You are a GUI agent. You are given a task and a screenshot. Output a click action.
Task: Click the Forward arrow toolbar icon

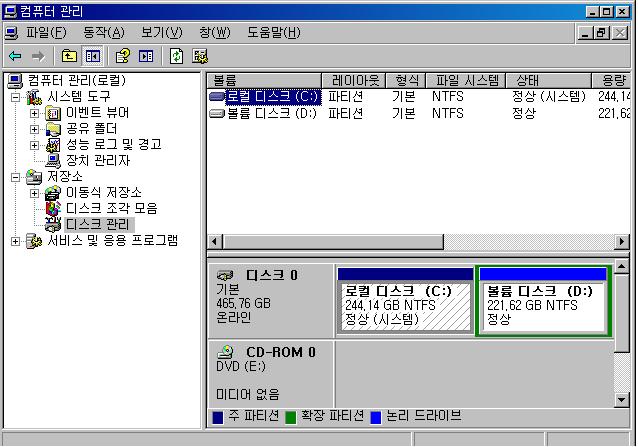click(x=38, y=56)
